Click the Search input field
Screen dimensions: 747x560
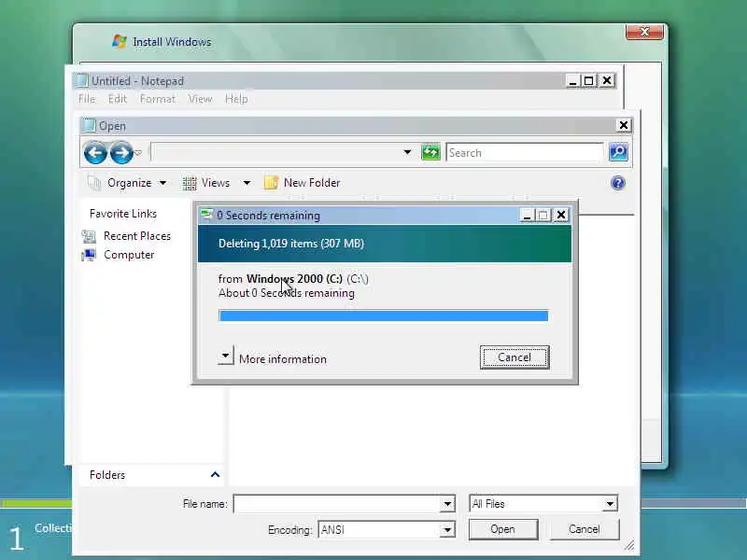point(525,153)
